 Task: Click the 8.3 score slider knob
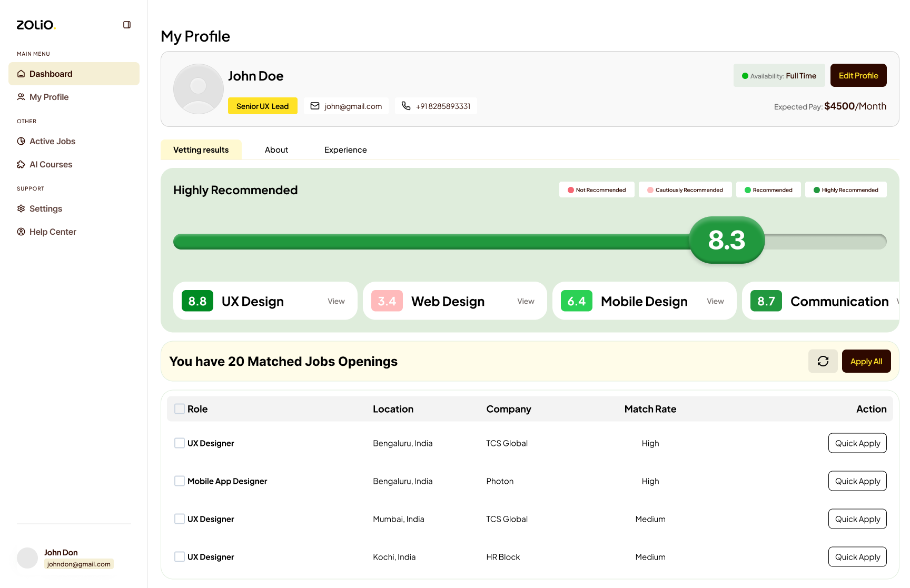pos(727,240)
